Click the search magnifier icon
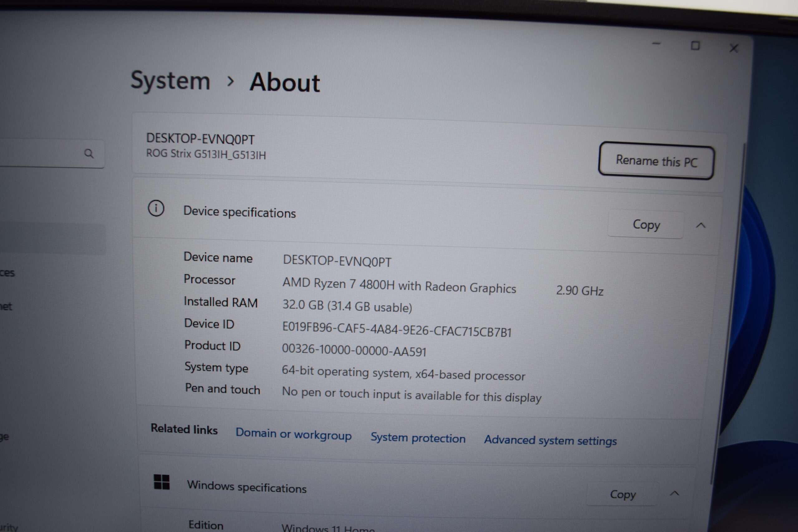Viewport: 798px width, 532px height. 89,154
